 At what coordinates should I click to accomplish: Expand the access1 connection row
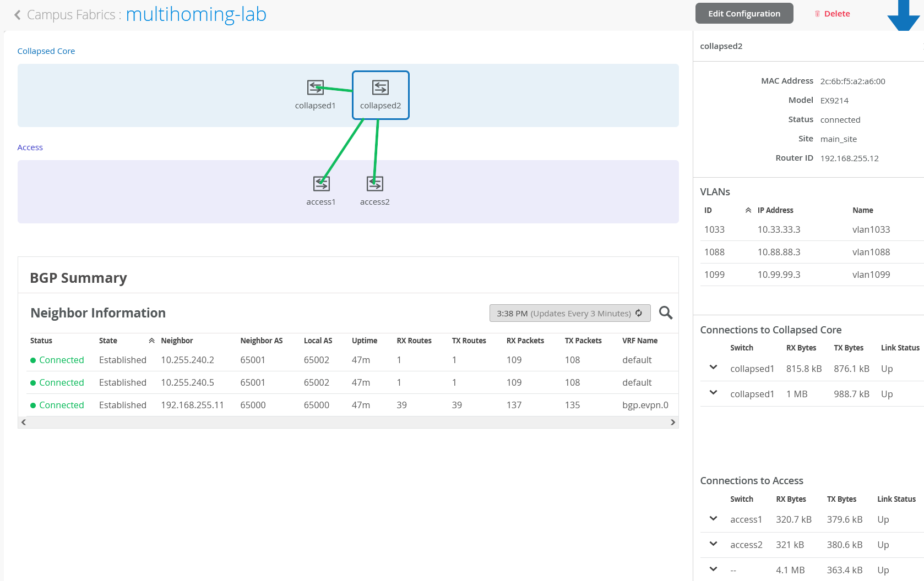pyautogui.click(x=713, y=519)
